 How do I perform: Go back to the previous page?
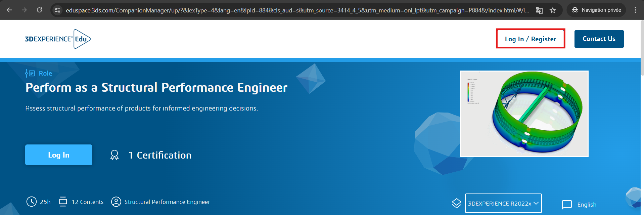(x=9, y=10)
